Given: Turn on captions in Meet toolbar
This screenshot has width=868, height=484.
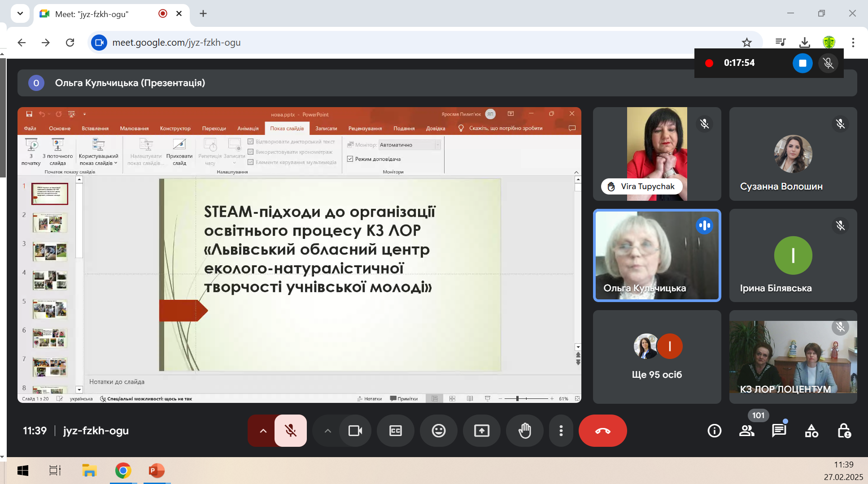Looking at the screenshot, I should 395,431.
